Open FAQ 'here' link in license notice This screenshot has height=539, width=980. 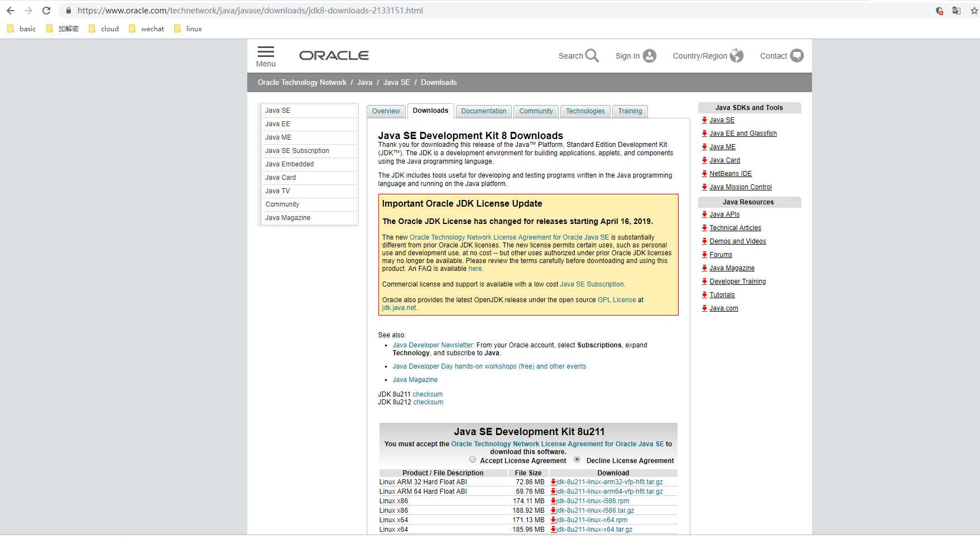[x=475, y=269]
